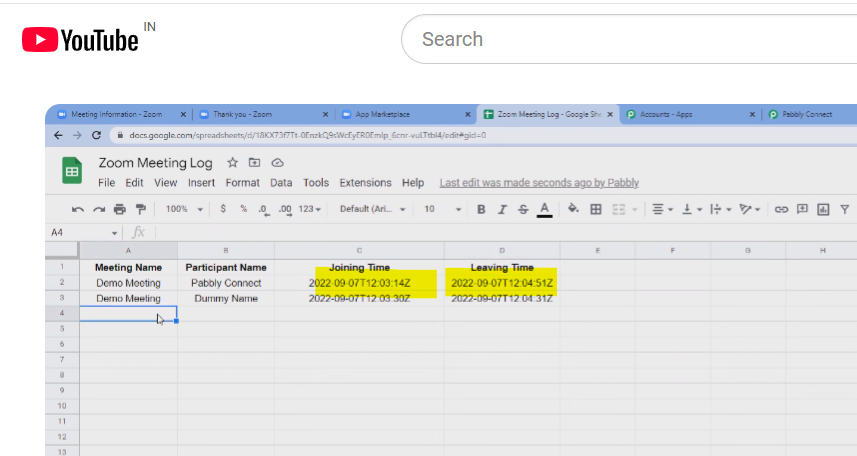The image size is (857, 456).
Task: Click the Redo icon
Action: pos(98,209)
